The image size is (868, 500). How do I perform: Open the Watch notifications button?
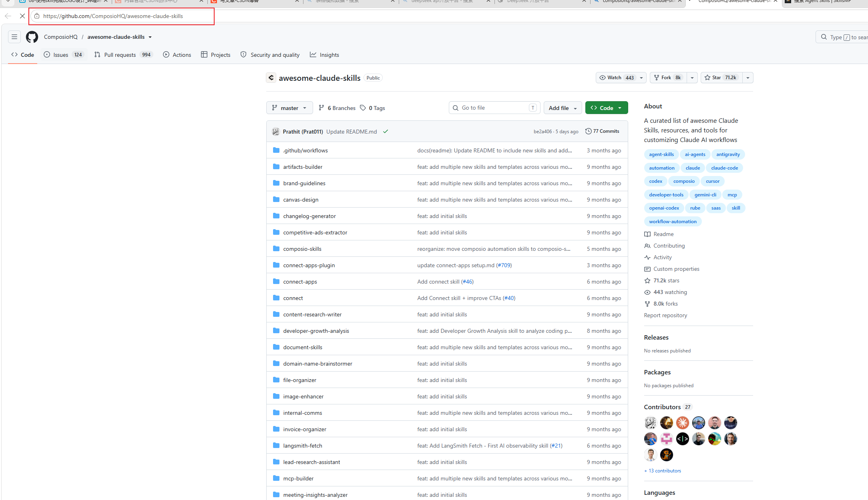click(621, 78)
